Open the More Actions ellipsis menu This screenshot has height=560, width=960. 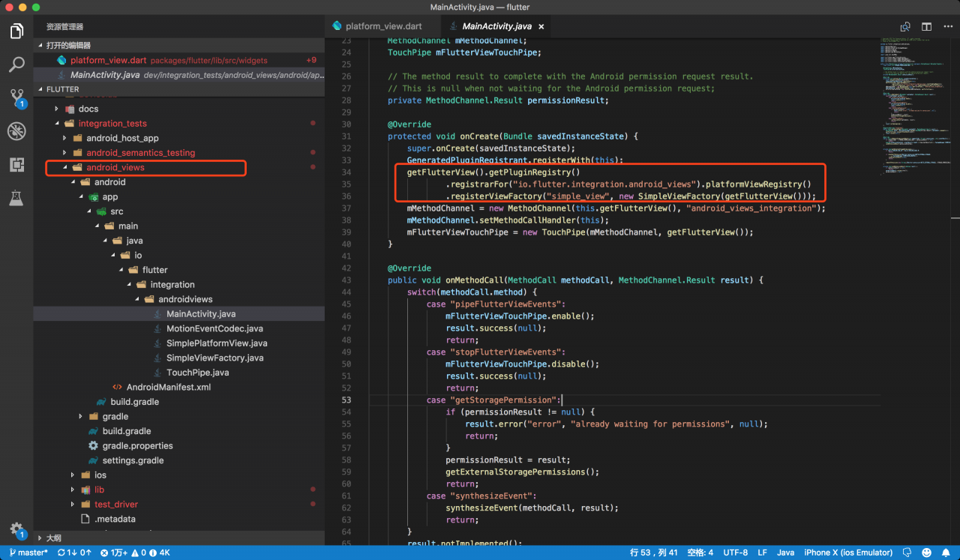click(x=946, y=27)
